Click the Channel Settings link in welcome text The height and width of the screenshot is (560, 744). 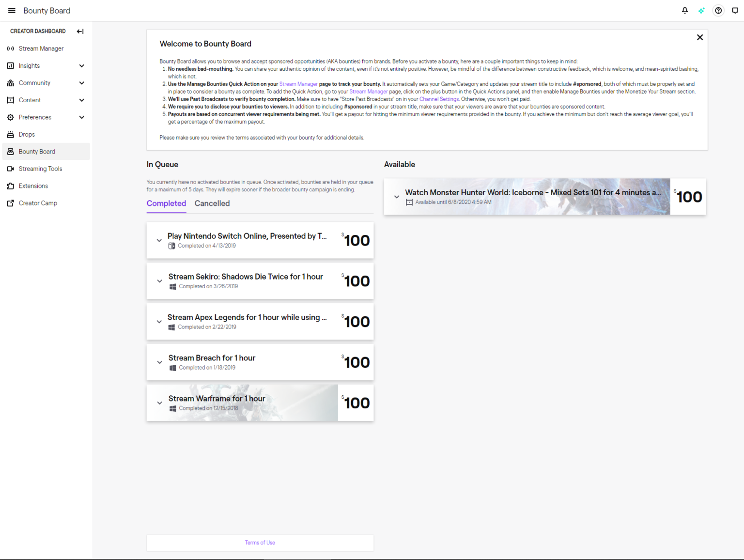[x=439, y=99]
